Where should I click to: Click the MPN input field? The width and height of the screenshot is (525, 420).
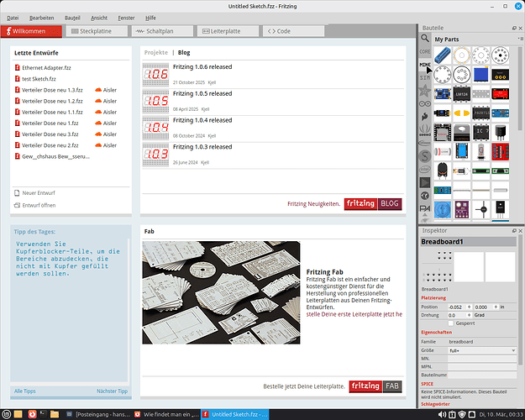[x=482, y=367]
